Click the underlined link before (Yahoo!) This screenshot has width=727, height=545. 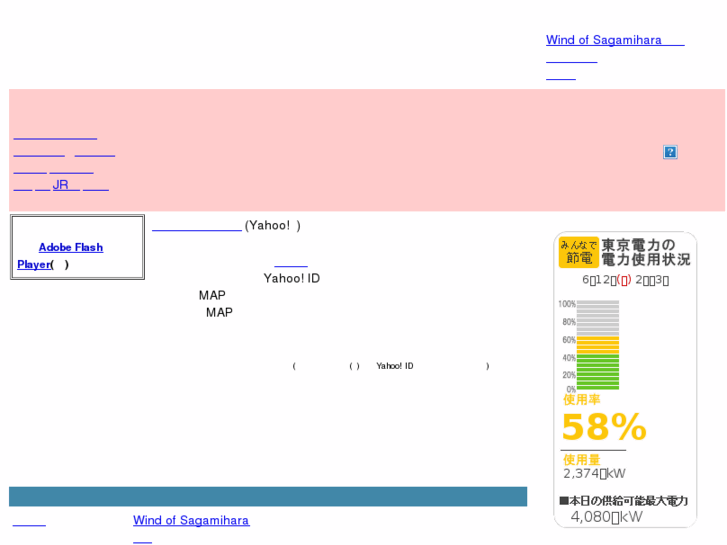tap(197, 226)
